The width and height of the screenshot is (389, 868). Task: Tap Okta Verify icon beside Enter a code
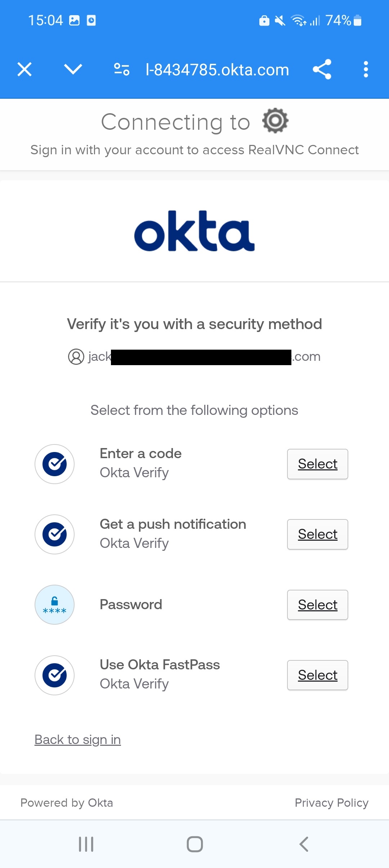click(x=54, y=464)
